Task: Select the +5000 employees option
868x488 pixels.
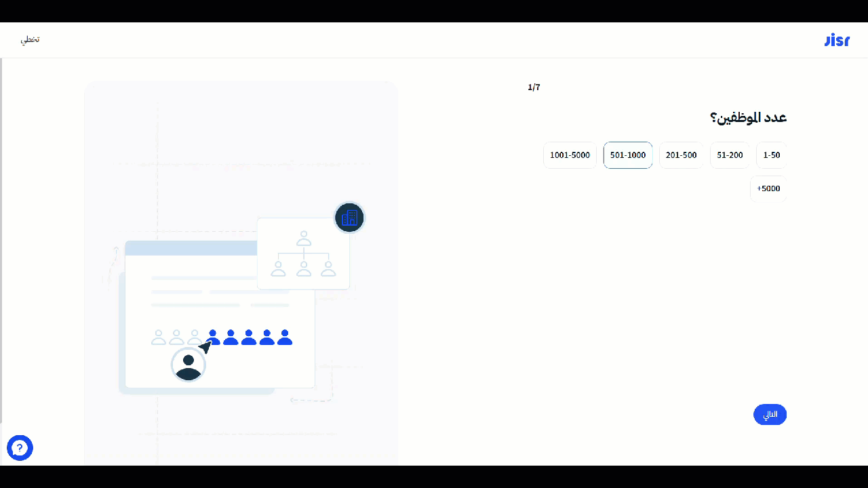Action: coord(768,189)
